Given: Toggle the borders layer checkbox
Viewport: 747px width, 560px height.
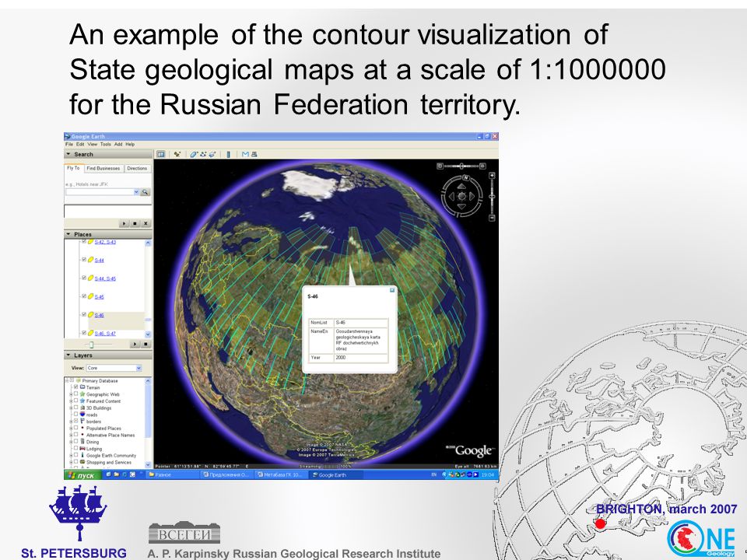Looking at the screenshot, I should 75,421.
